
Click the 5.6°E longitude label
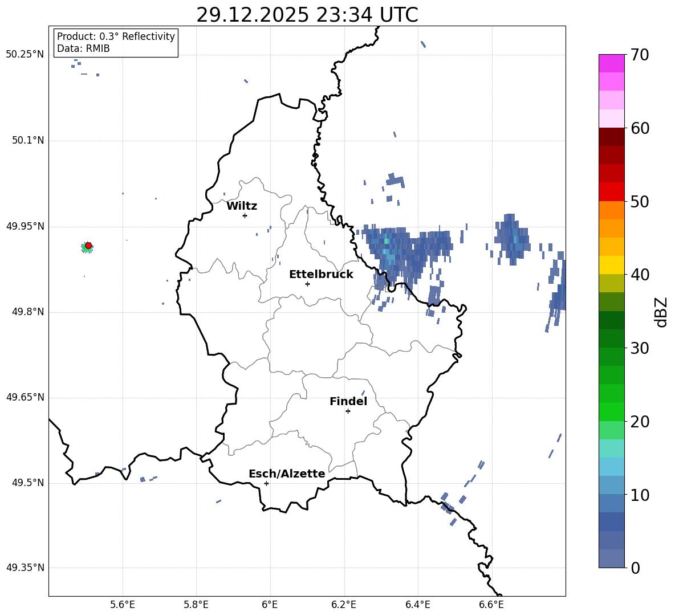tap(123, 605)
